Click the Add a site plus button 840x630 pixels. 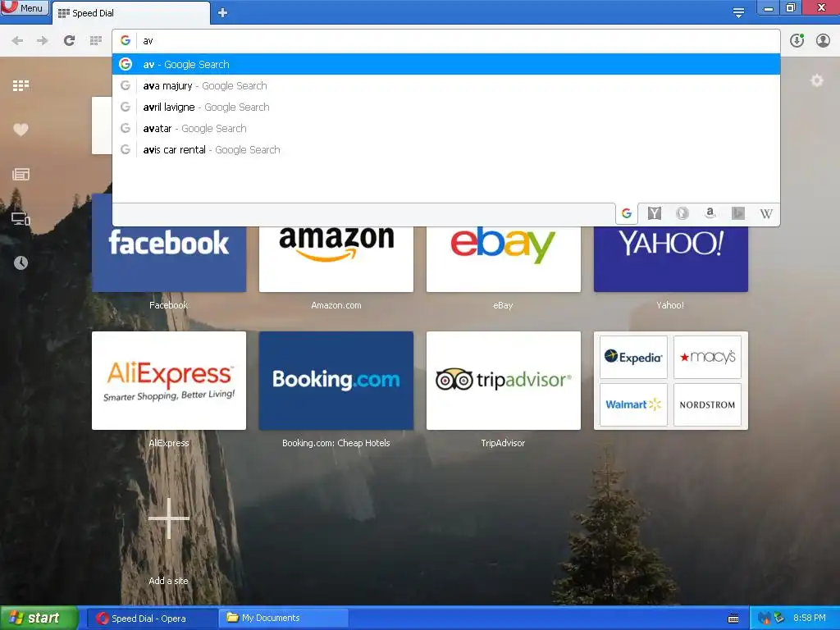tap(169, 518)
